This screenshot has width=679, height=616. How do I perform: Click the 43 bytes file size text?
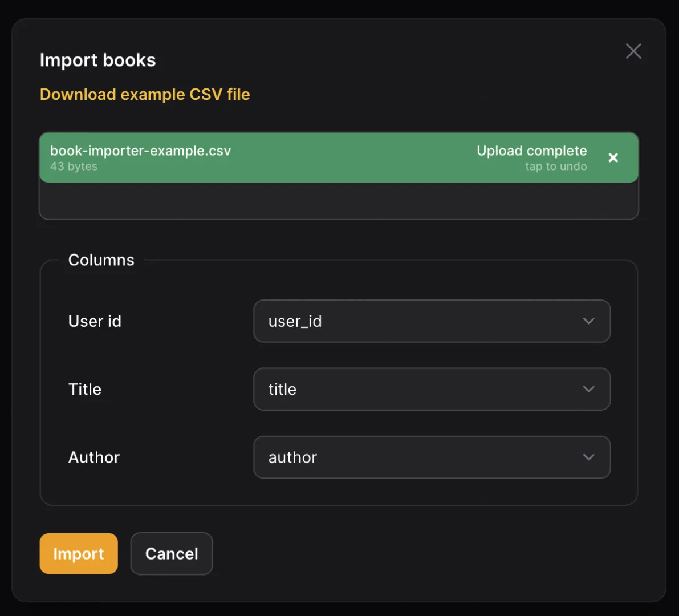tap(74, 167)
